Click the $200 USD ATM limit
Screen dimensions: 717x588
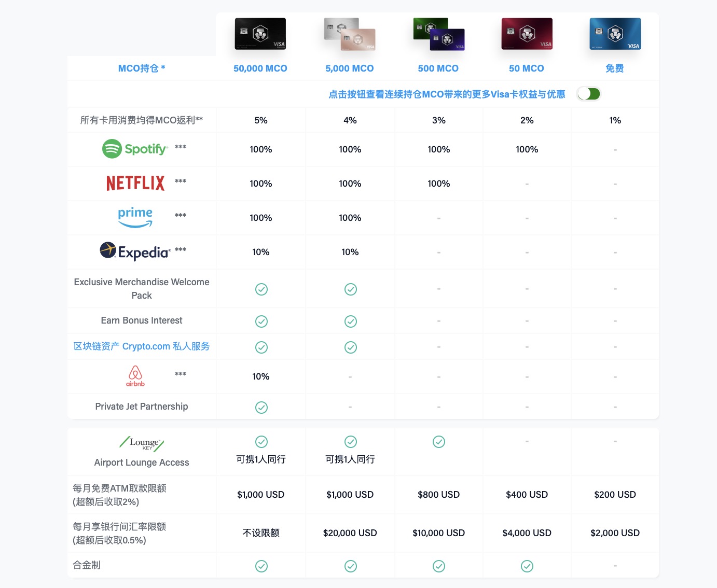pyautogui.click(x=615, y=495)
